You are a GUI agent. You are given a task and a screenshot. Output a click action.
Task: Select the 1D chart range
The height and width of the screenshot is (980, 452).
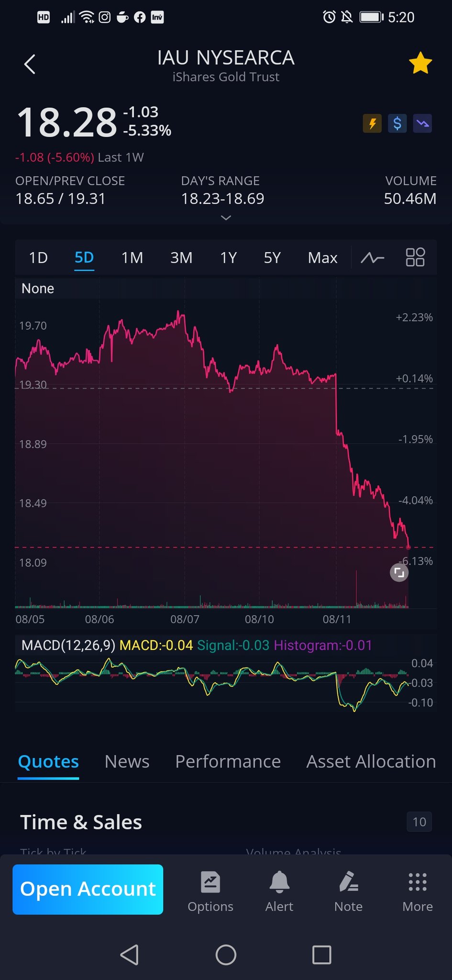38,258
